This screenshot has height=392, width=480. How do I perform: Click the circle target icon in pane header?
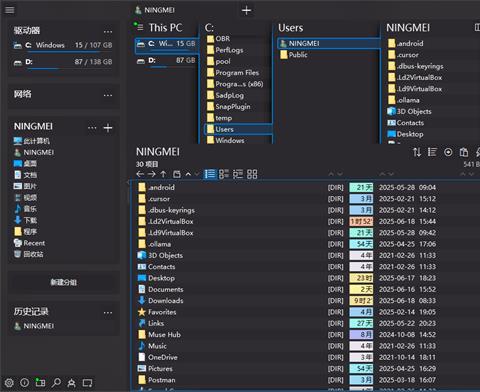click(x=448, y=152)
